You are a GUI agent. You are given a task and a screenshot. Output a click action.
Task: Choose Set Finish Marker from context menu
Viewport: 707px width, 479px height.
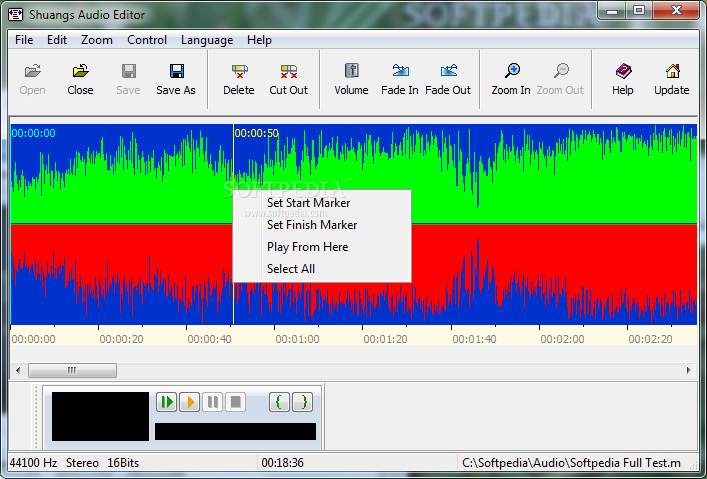click(322, 225)
